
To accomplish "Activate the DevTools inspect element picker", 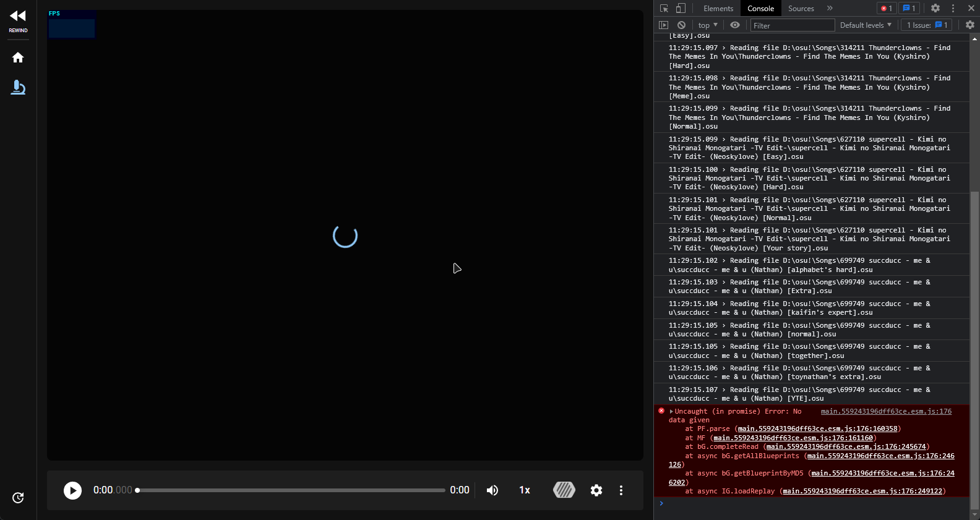I will [664, 8].
